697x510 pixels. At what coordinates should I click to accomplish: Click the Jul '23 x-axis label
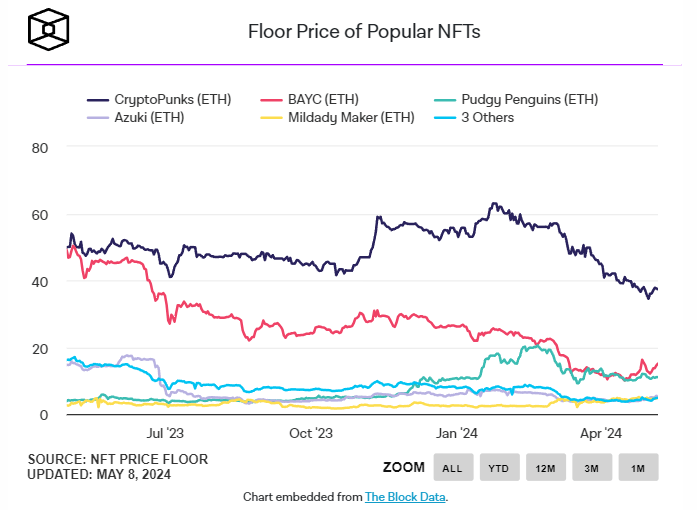point(164,433)
